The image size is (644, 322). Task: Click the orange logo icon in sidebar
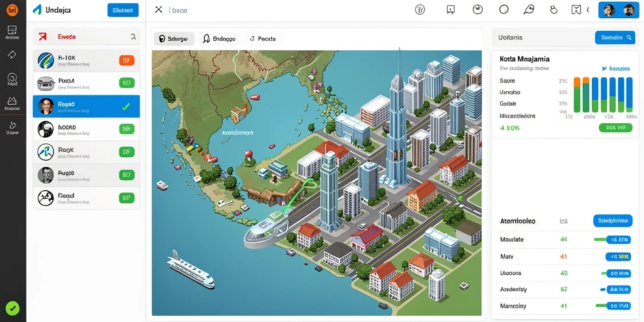pyautogui.click(x=12, y=10)
